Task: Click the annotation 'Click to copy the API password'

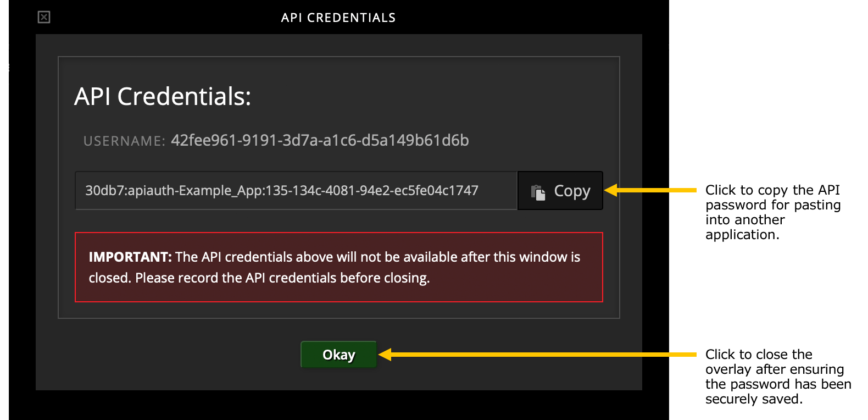Action: click(x=772, y=197)
